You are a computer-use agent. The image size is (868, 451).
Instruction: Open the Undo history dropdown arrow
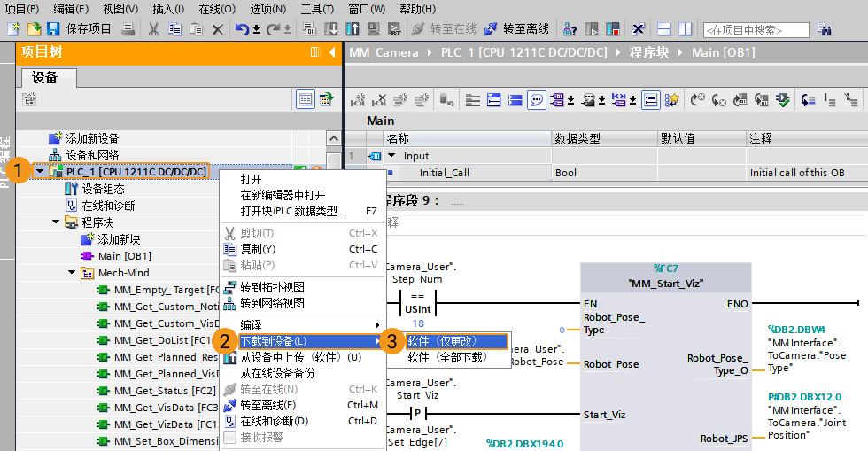256,29
